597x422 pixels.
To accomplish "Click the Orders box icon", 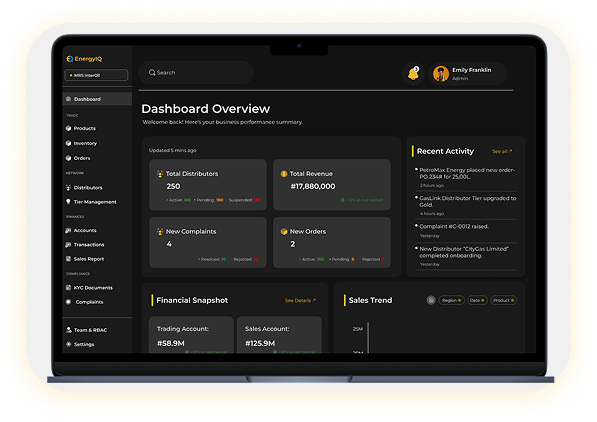I will [69, 158].
